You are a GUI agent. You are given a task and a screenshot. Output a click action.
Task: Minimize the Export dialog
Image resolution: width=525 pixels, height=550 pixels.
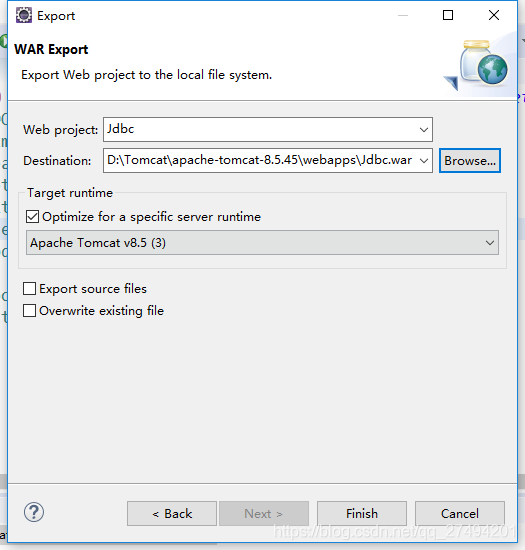[403, 15]
